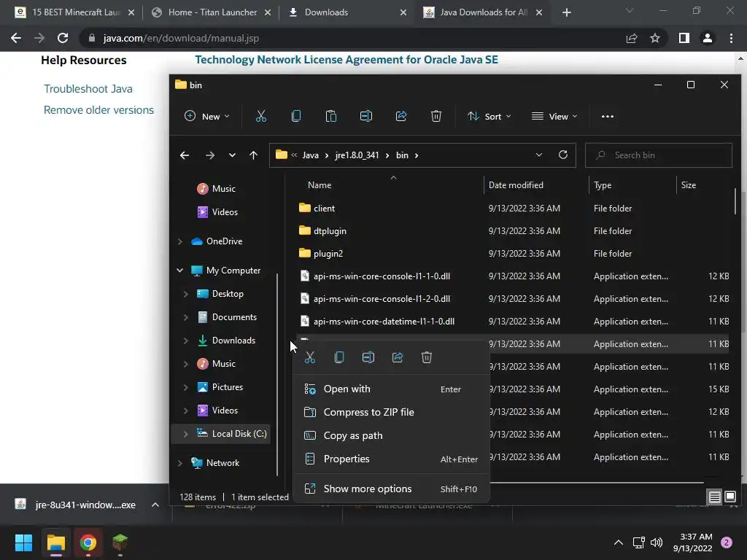This screenshot has height=560, width=747.
Task: Open the New dropdown in Explorer
Action: pyautogui.click(x=207, y=116)
